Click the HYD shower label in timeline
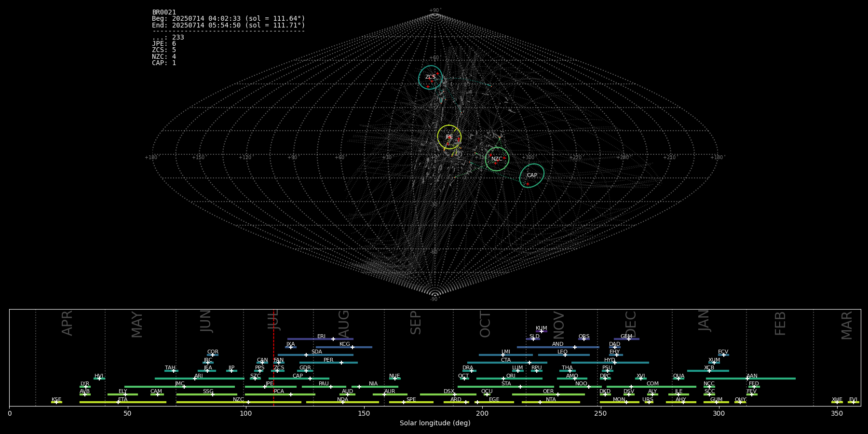 coord(610,360)
